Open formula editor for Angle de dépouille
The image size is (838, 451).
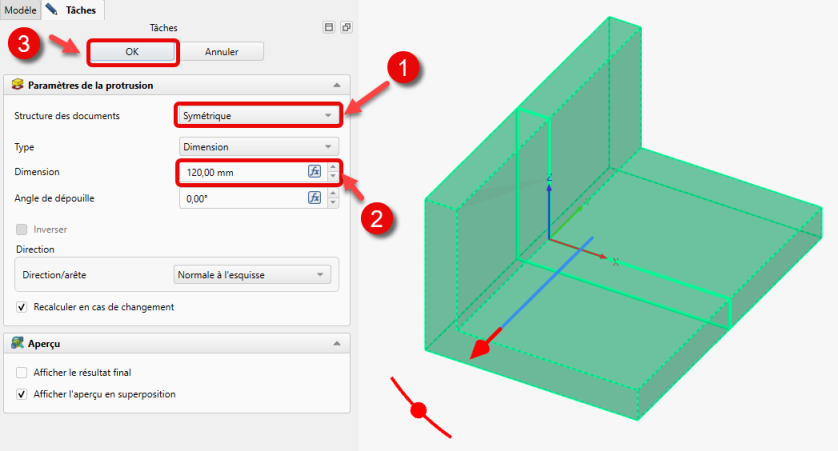pos(314,198)
